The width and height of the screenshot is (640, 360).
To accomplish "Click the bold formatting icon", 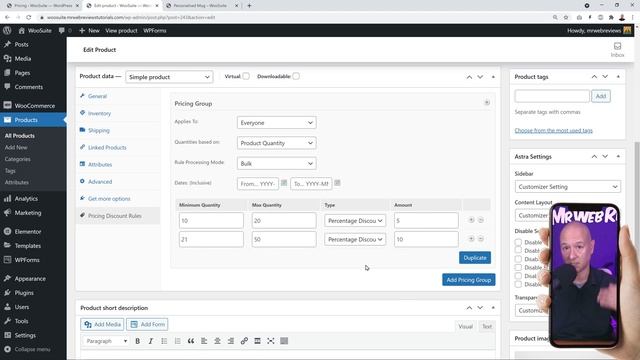I will [x=138, y=341].
